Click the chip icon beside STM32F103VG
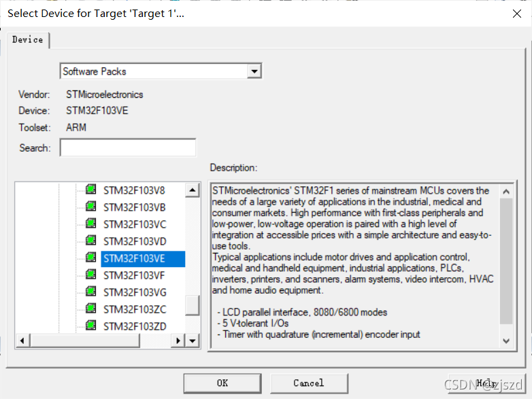 coord(90,291)
